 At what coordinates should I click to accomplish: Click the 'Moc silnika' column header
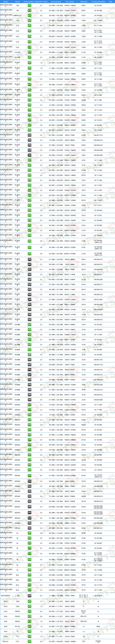[70, 1]
